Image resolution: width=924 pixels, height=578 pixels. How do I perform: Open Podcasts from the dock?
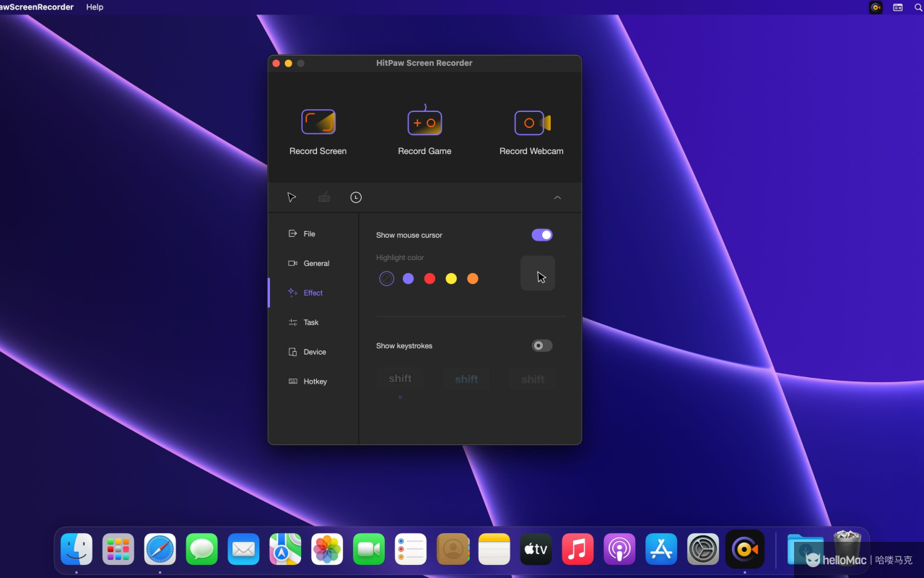[x=619, y=549]
